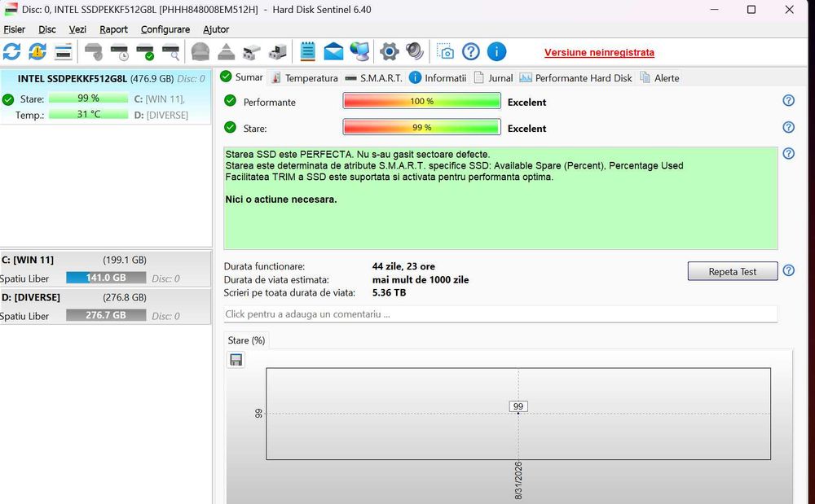
Task: Click the disk with clock toolbar icon
Action: [x=120, y=52]
